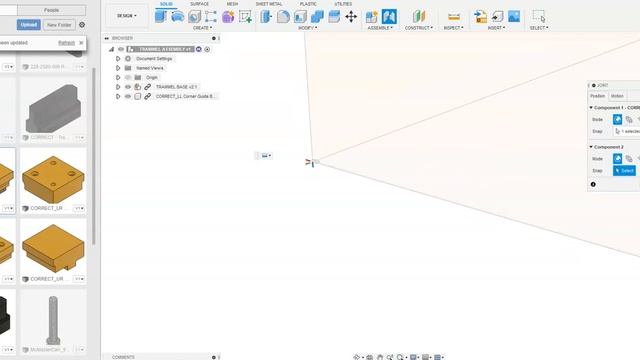Image resolution: width=640 pixels, height=360 pixels.
Task: Select Insert SVG/decal arrow icon
Action: pyautogui.click(x=497, y=16)
